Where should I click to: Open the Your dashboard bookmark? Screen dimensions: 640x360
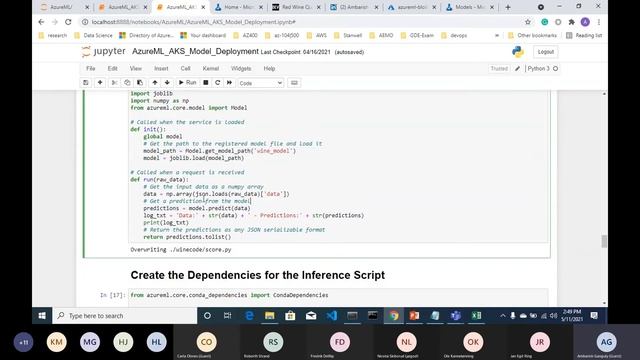203,36
